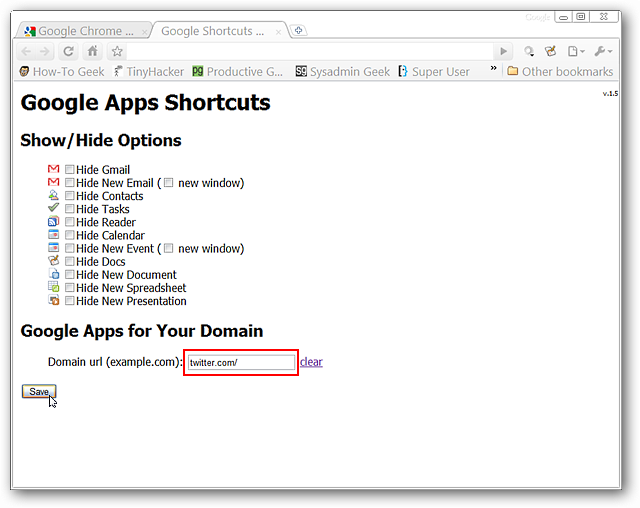Check the Hide New Presentation checkbox
The image size is (640, 508).
pyautogui.click(x=70, y=301)
